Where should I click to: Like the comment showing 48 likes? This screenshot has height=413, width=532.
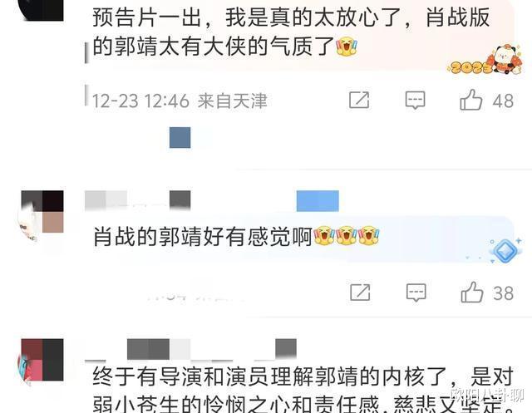[x=471, y=100]
